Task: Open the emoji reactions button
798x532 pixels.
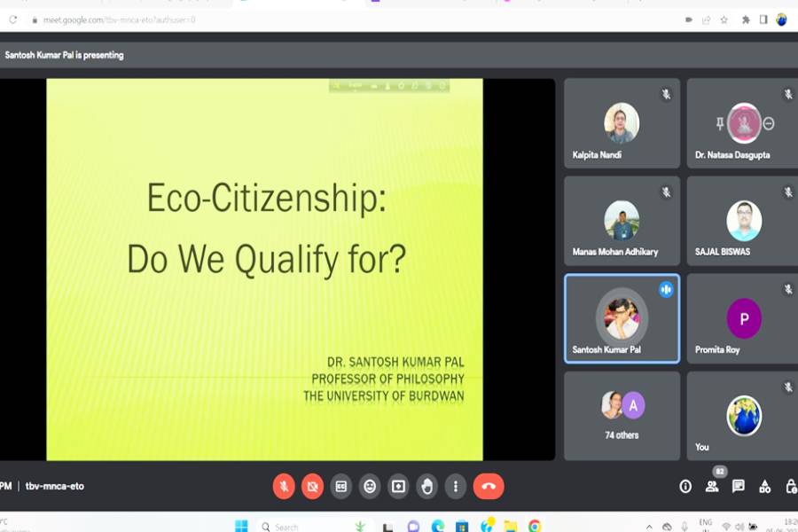Action: 370,486
